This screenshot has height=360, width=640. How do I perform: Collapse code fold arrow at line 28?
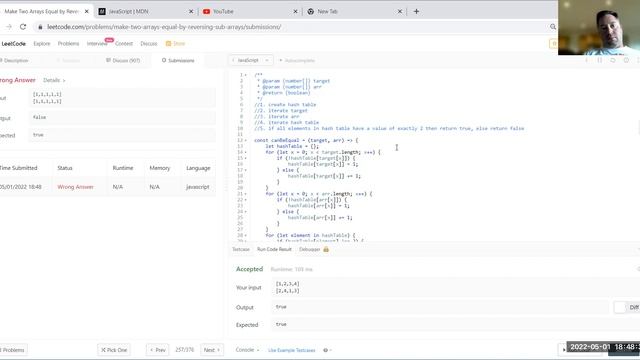(246, 236)
